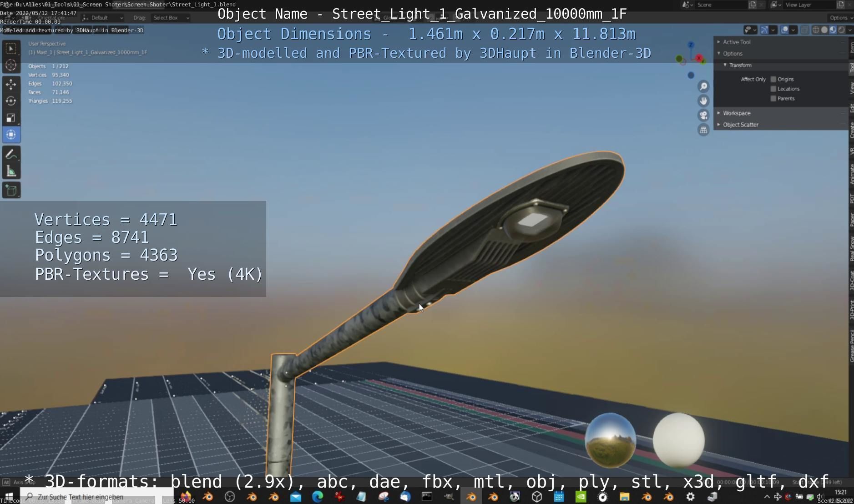
Task: Click the red X axis on the gizmo
Action: pos(699,58)
